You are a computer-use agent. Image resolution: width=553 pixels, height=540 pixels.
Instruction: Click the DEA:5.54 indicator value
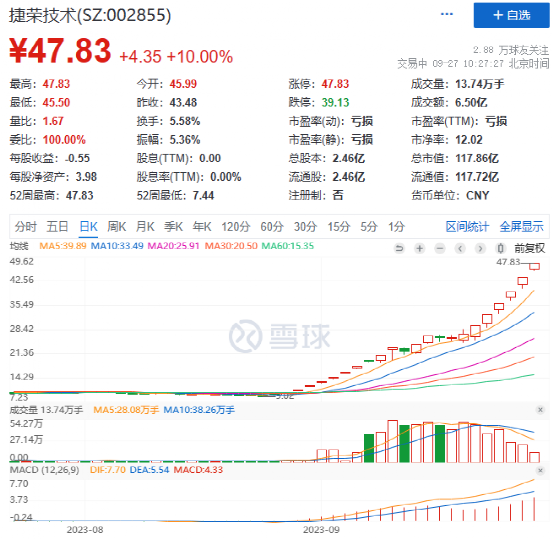(150, 470)
